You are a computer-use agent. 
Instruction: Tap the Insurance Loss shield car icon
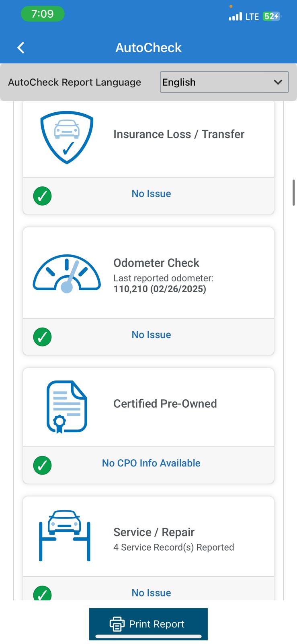pyautogui.click(x=67, y=137)
